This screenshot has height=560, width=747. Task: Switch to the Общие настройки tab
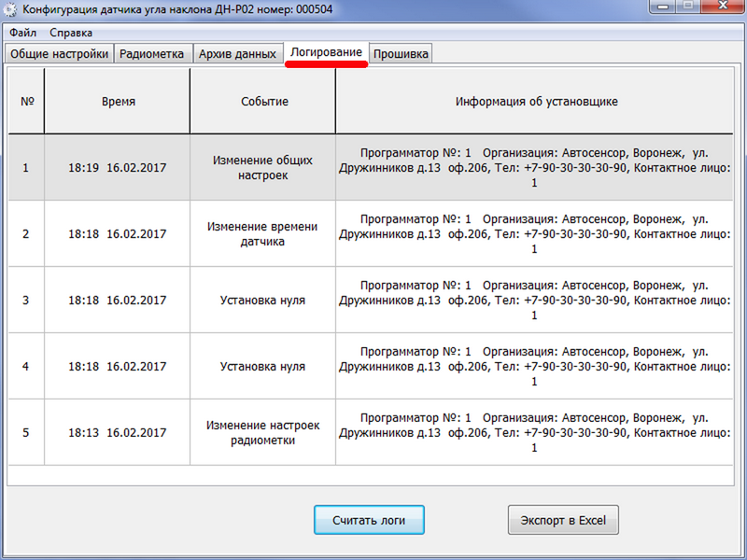(x=59, y=54)
